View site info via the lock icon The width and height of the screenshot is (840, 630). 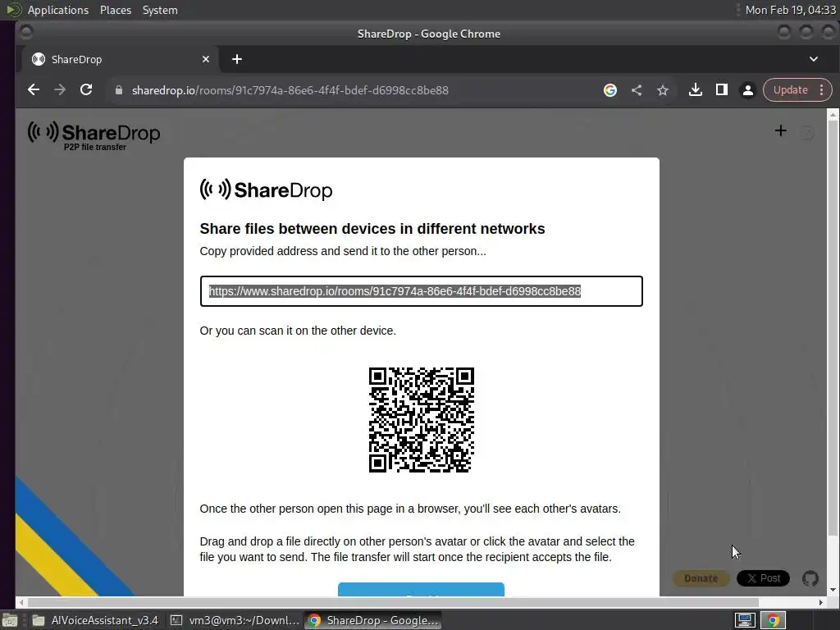[119, 90]
